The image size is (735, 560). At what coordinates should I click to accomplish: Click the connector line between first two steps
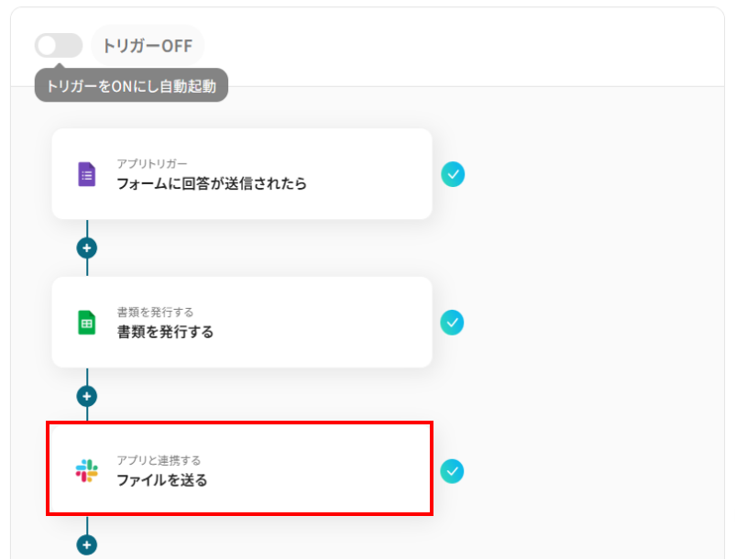pyautogui.click(x=87, y=229)
